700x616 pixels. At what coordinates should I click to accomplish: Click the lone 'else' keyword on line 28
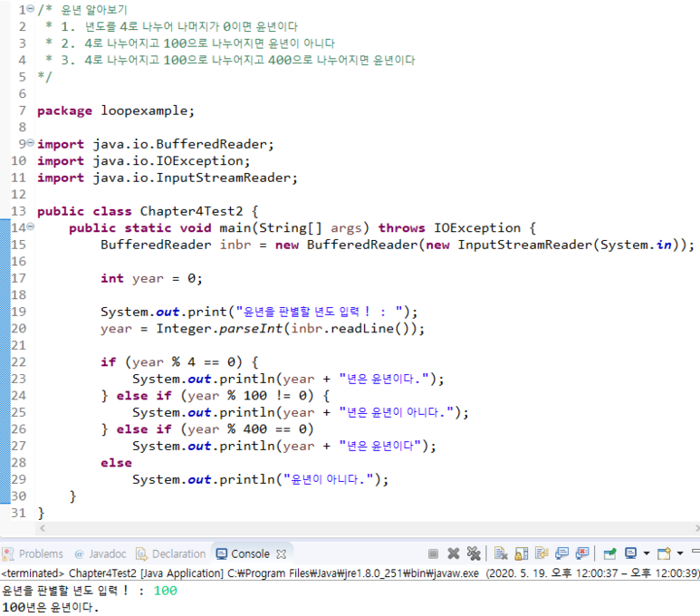click(x=116, y=463)
